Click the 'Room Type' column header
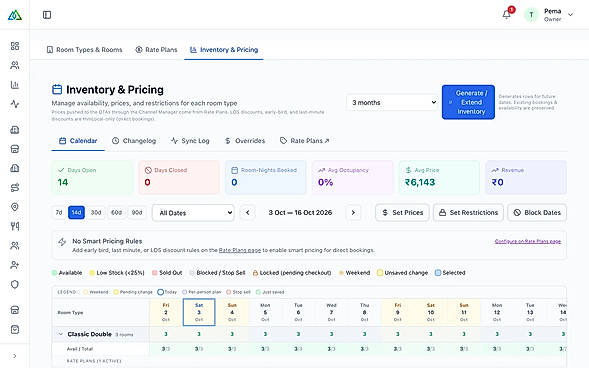Viewport: 589px width, 368px height. [x=70, y=312]
